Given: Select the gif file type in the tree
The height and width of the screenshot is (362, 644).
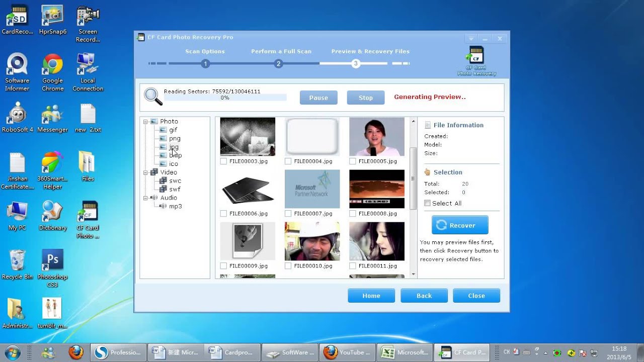Looking at the screenshot, I should (173, 130).
